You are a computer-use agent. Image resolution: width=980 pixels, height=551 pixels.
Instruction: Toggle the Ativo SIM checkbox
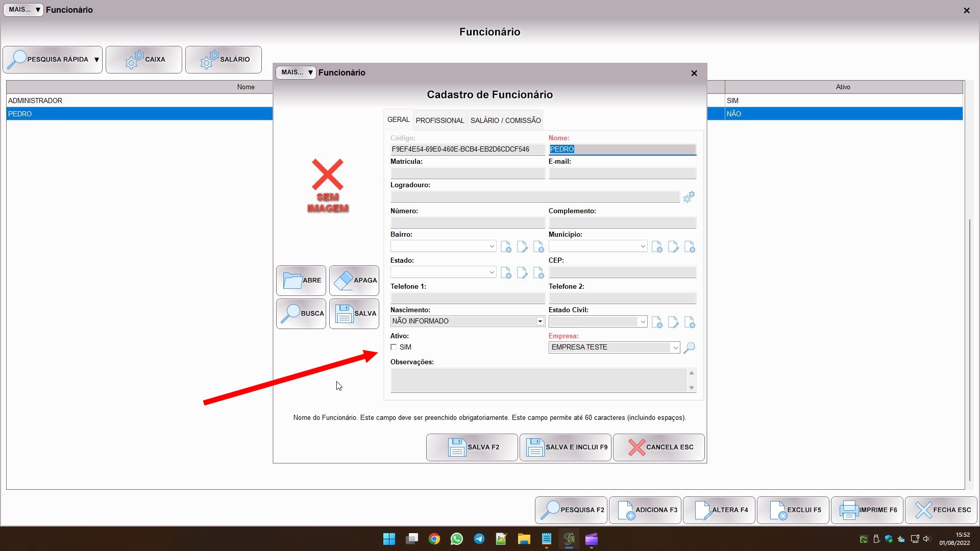394,347
